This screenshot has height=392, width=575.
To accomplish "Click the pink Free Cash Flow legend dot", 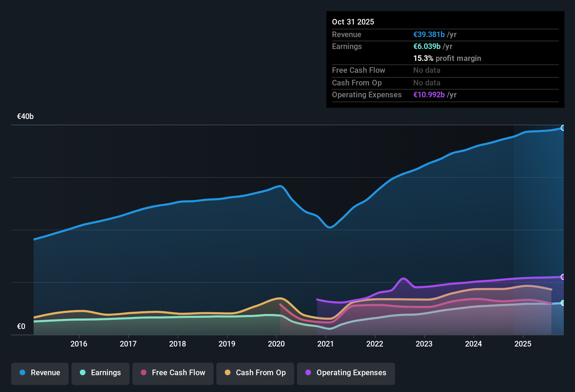I will coord(144,373).
